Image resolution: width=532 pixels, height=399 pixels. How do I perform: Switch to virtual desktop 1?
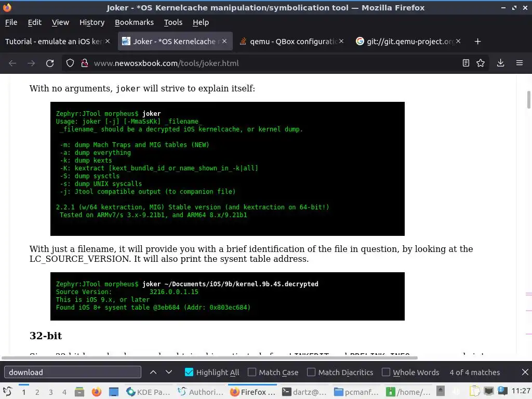point(23,392)
